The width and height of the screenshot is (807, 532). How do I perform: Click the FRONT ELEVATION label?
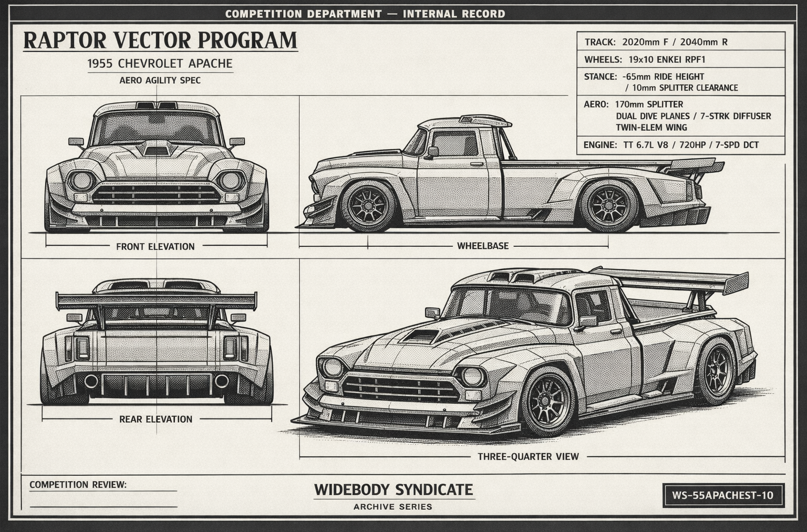point(156,246)
